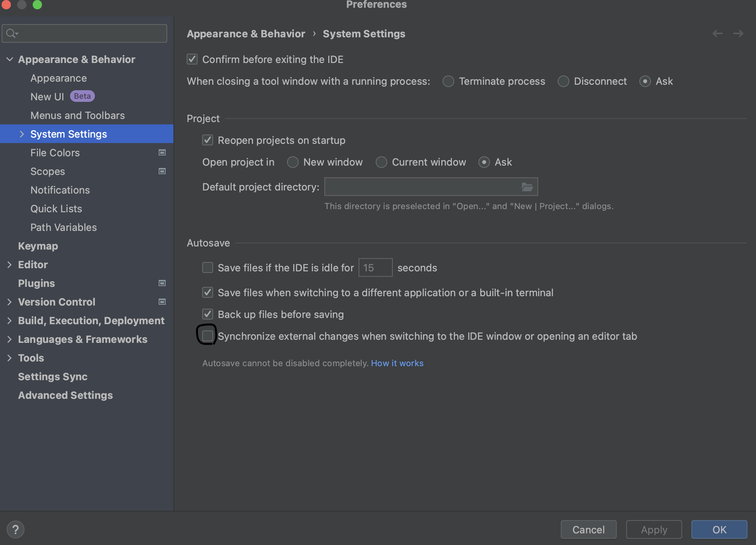This screenshot has height=545, width=756.
Task: Select Disconnect radio option
Action: pyautogui.click(x=563, y=81)
